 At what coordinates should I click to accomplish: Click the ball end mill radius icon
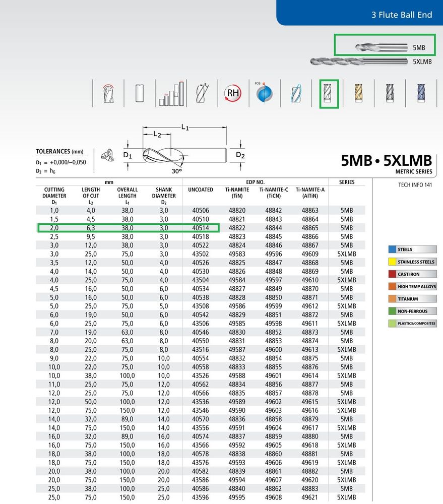click(108, 94)
